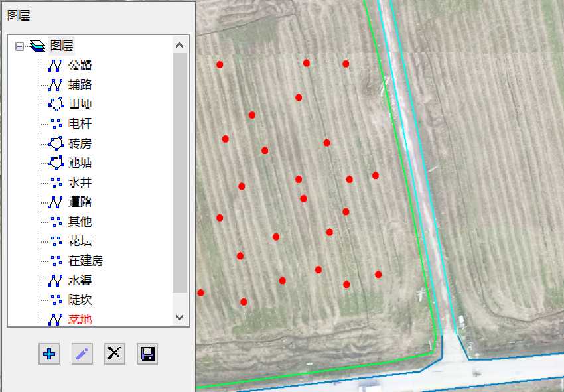Screen dimensions: 564x392
Task: Select the red-highlighted 菜地 layer
Action: click(x=80, y=319)
